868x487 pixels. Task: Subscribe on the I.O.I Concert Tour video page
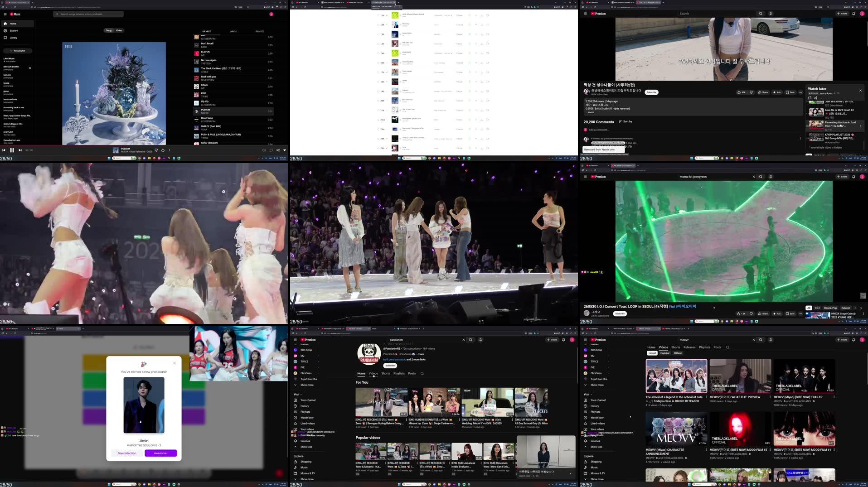(x=620, y=313)
